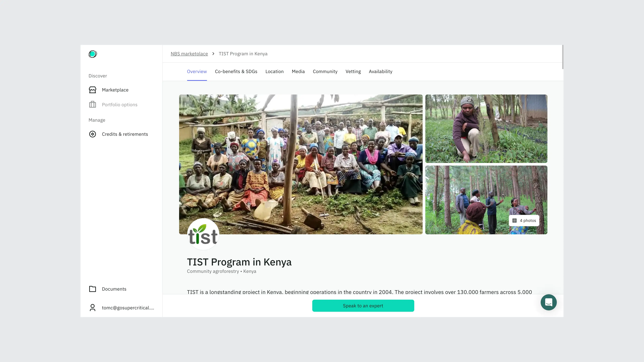Click the user profile icon
Viewport: 644px width, 362px height.
(93, 308)
